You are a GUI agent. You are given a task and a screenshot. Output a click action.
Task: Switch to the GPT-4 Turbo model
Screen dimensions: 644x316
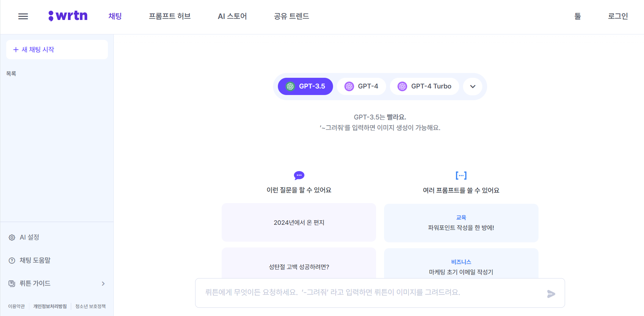(424, 86)
